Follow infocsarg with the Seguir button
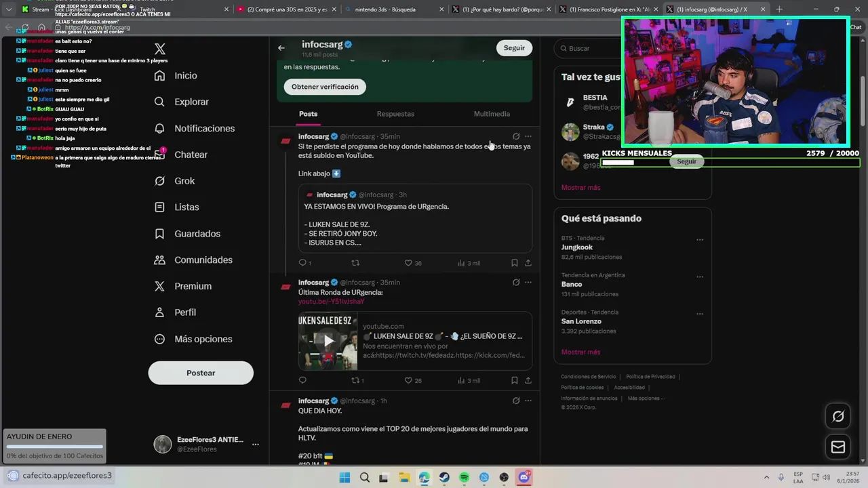 pos(514,48)
